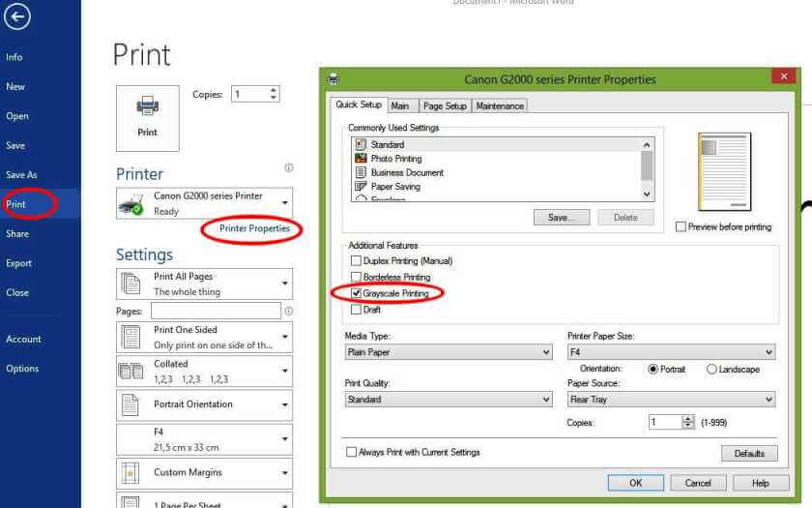This screenshot has width=812, height=508.
Task: Enable Duplex Printing (Manual) checkbox
Action: (x=356, y=260)
